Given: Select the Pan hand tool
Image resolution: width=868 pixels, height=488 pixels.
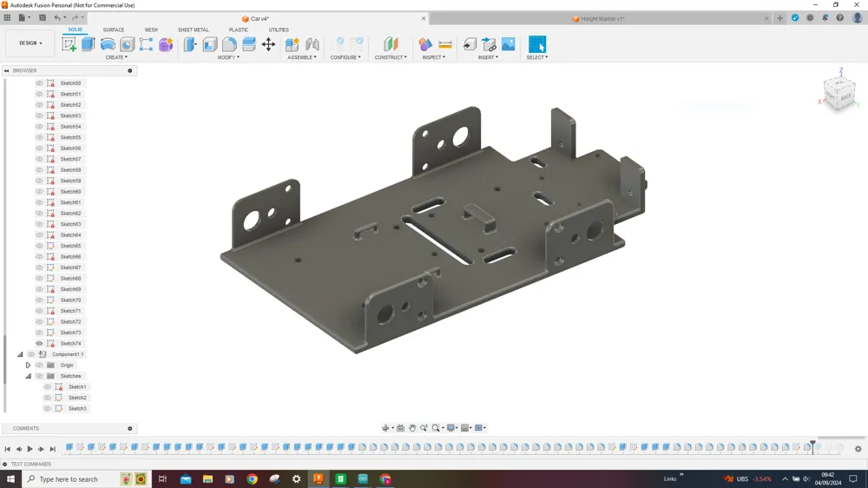Looking at the screenshot, I should [x=412, y=427].
